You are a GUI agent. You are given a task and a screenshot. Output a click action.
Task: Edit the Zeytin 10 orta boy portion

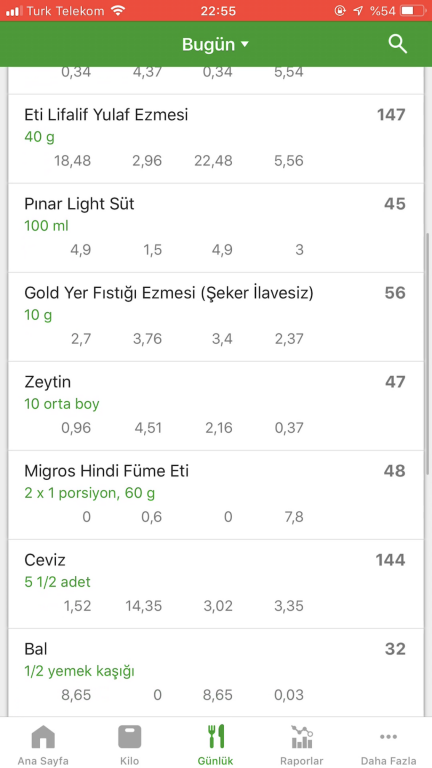tap(62, 404)
